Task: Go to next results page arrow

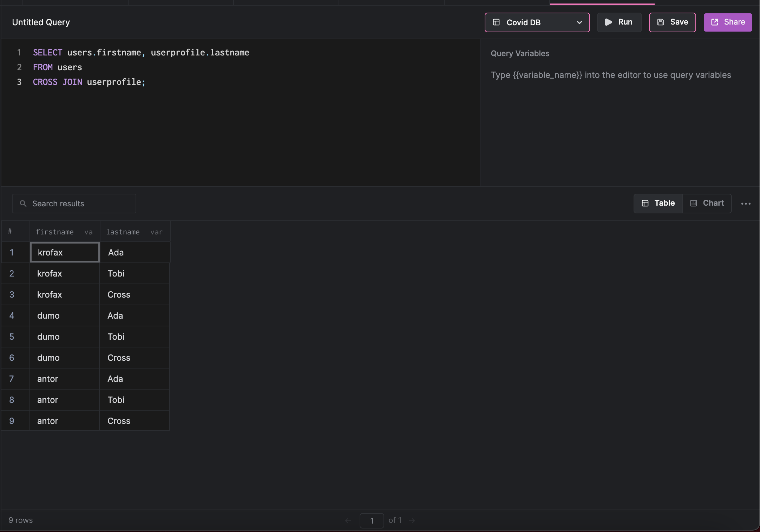Action: 412,520
